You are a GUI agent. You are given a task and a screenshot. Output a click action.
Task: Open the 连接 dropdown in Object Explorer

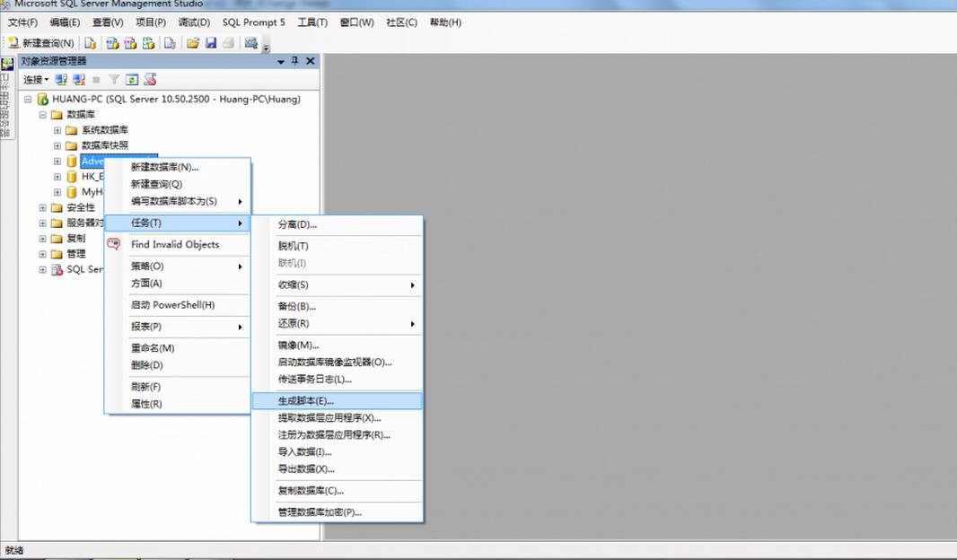tap(36, 80)
